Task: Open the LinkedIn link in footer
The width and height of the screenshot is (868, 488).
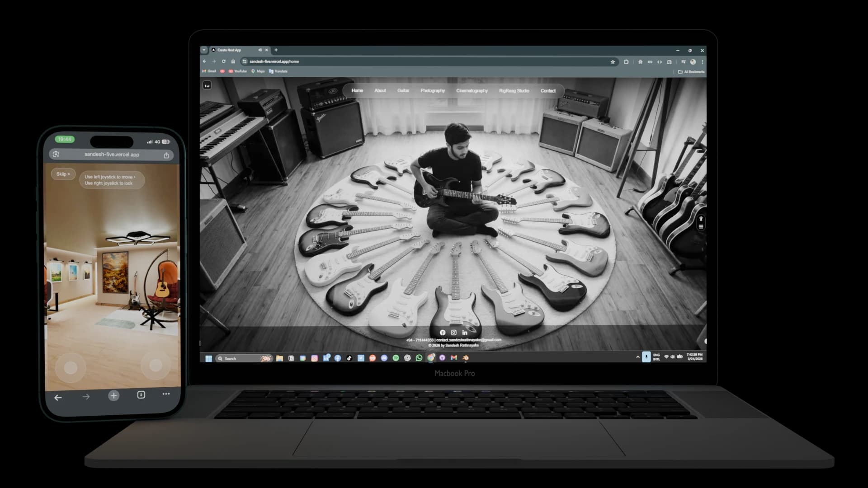Action: [x=465, y=333]
